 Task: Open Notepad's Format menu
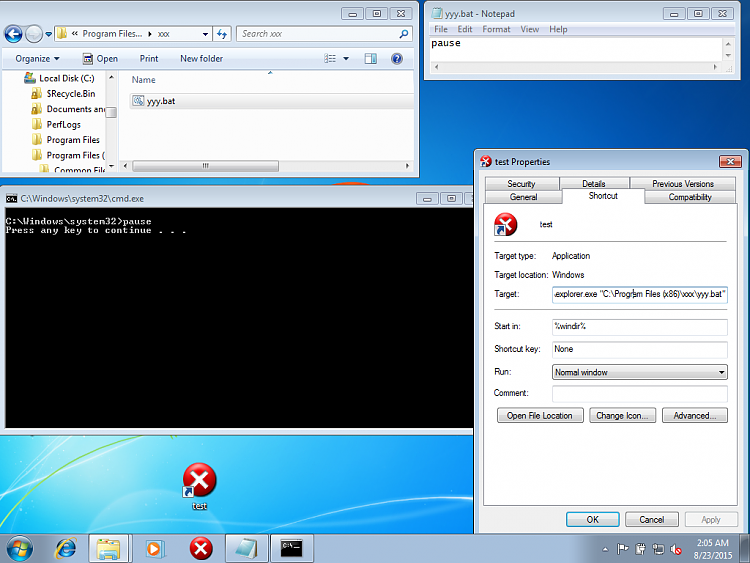(x=496, y=29)
